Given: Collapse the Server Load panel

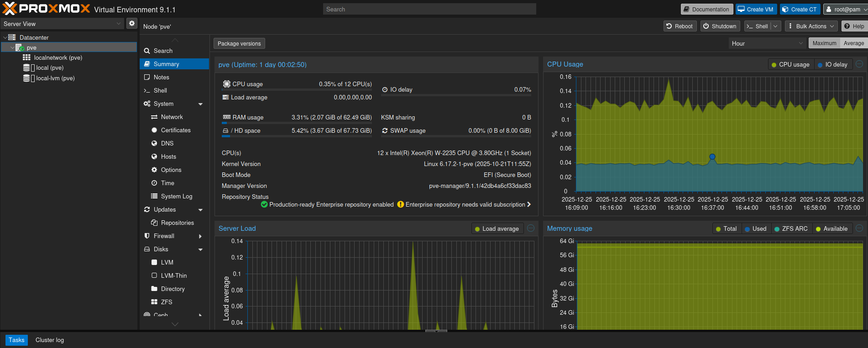Looking at the screenshot, I should (531, 228).
